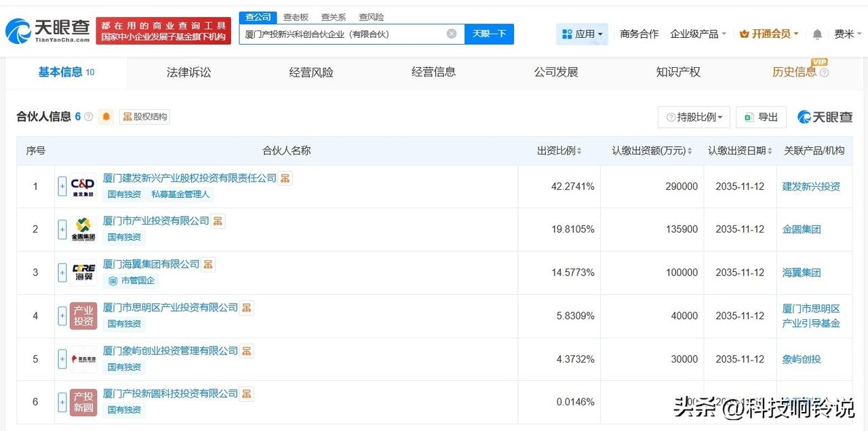Open equity structure icon beside 厦门产投新圆科技投资有限公司

coord(247,394)
